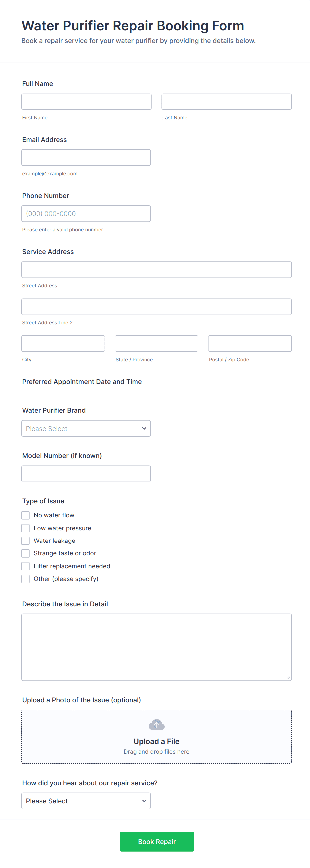Viewport: 310px width, 868px height.
Task: Click the cloud upload icon
Action: point(157,724)
